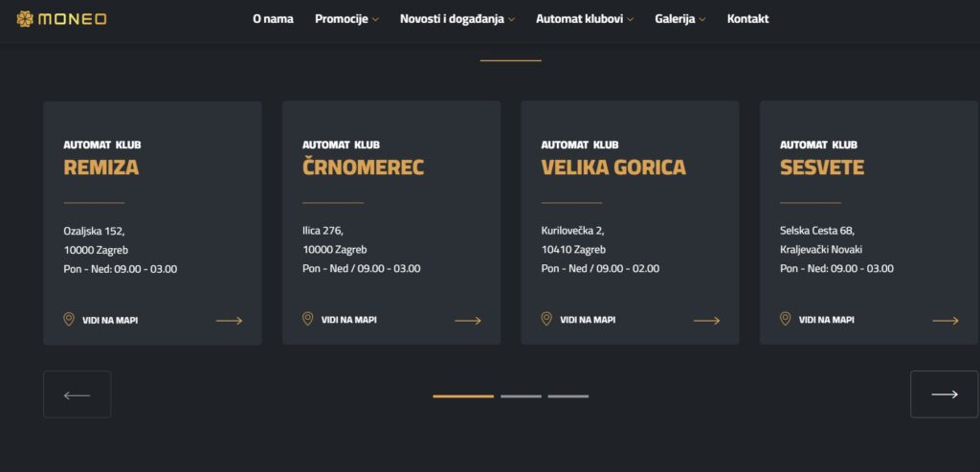Go to the O nama page

click(273, 19)
